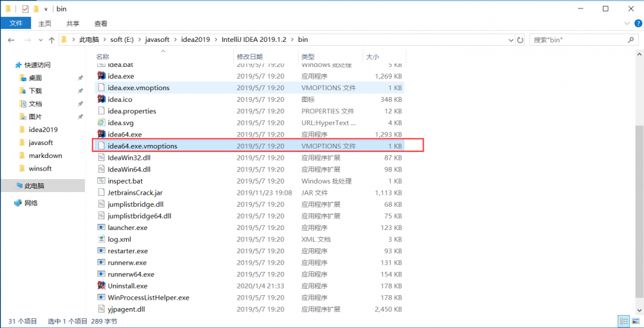Expand the ribbon with the chevron

[x=627, y=24]
